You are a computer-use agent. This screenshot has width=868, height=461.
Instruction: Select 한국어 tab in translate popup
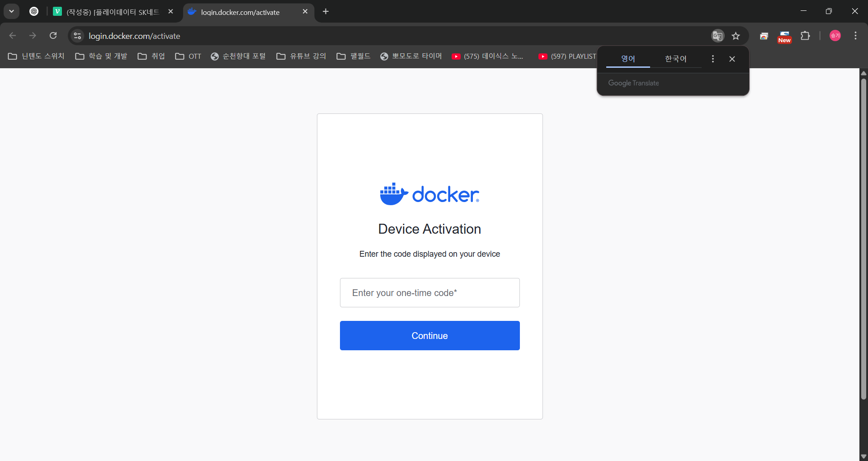pos(675,59)
